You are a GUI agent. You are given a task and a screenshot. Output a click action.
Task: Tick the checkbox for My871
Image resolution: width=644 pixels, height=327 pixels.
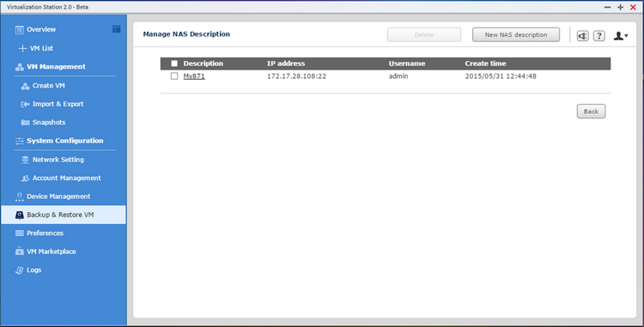point(174,76)
